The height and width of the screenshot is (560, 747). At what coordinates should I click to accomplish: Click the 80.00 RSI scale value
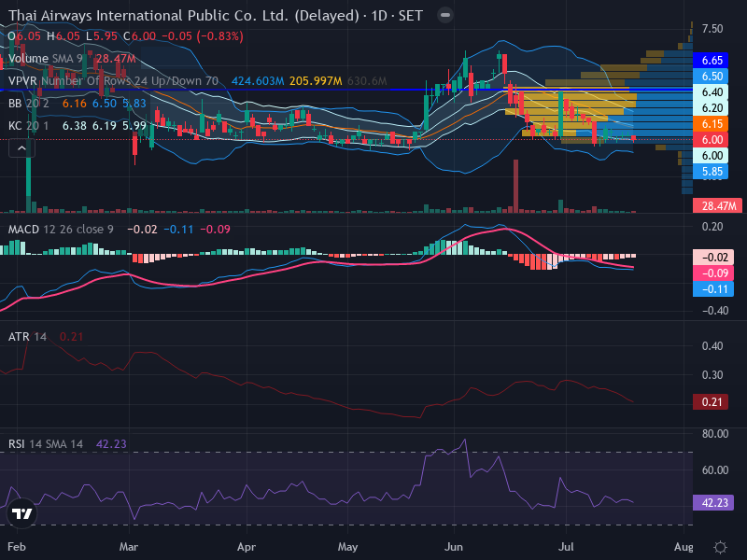pos(715,434)
